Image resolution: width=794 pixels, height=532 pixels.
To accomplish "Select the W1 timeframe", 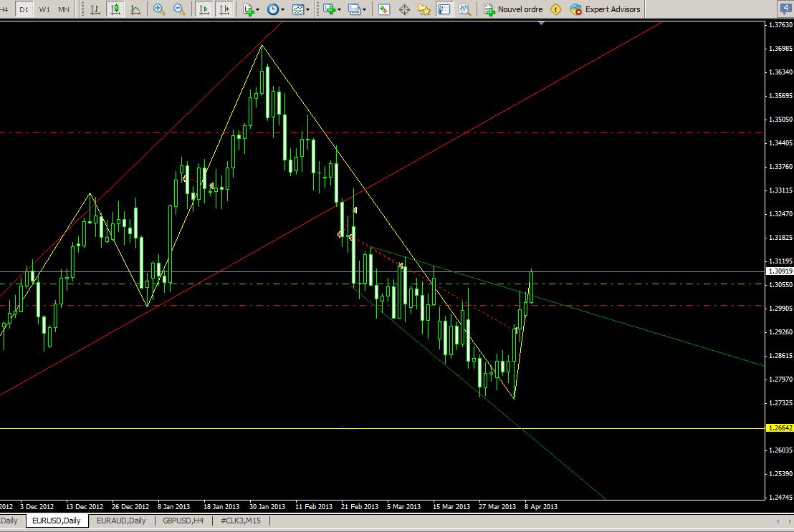I will (x=44, y=9).
